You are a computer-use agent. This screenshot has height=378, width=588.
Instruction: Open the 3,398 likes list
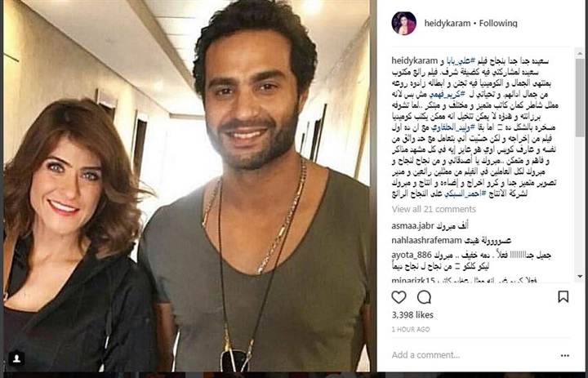click(412, 315)
